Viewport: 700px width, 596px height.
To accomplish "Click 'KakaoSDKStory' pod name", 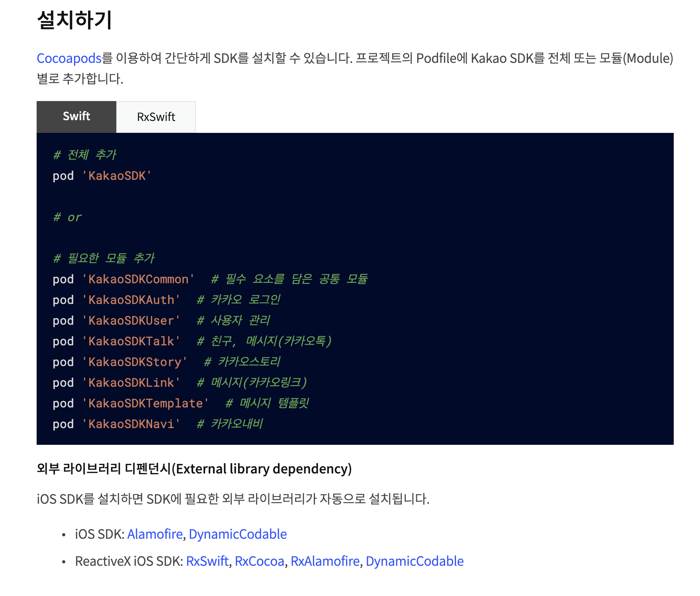I will point(135,362).
